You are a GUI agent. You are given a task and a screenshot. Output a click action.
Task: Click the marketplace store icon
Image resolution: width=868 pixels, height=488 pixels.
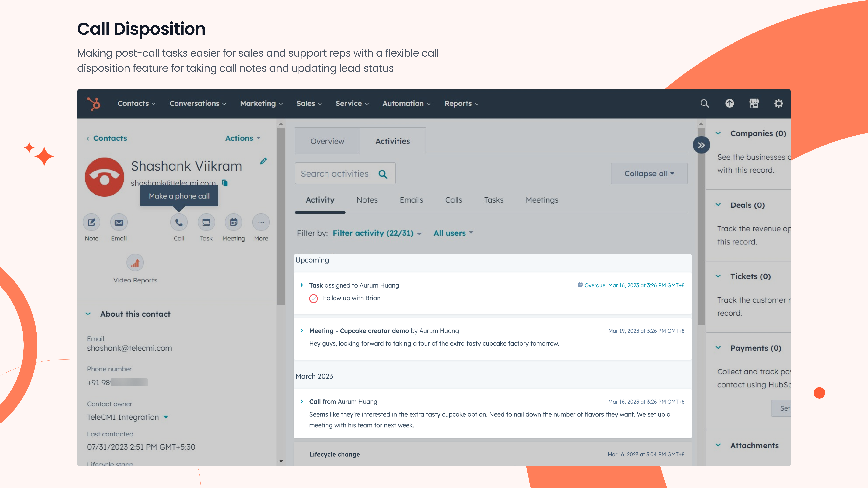pyautogui.click(x=754, y=103)
